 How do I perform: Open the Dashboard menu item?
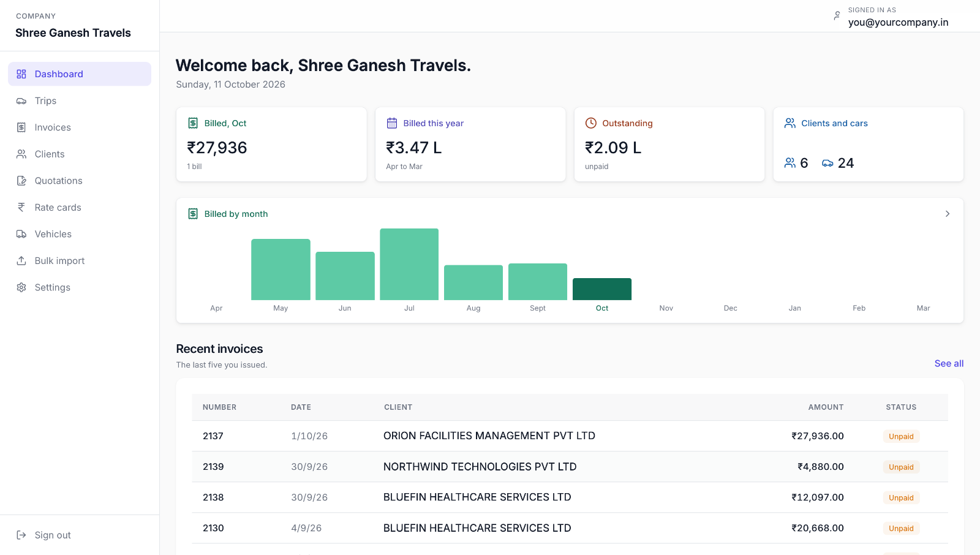80,74
